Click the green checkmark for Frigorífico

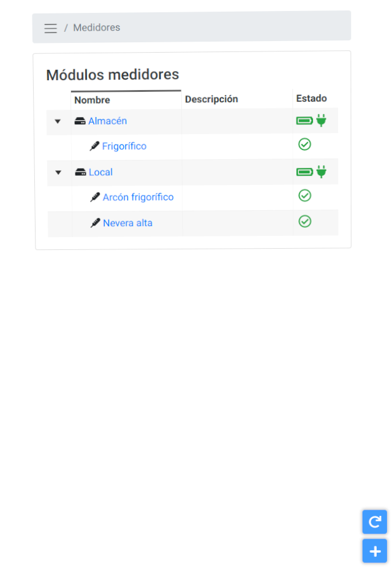(305, 145)
